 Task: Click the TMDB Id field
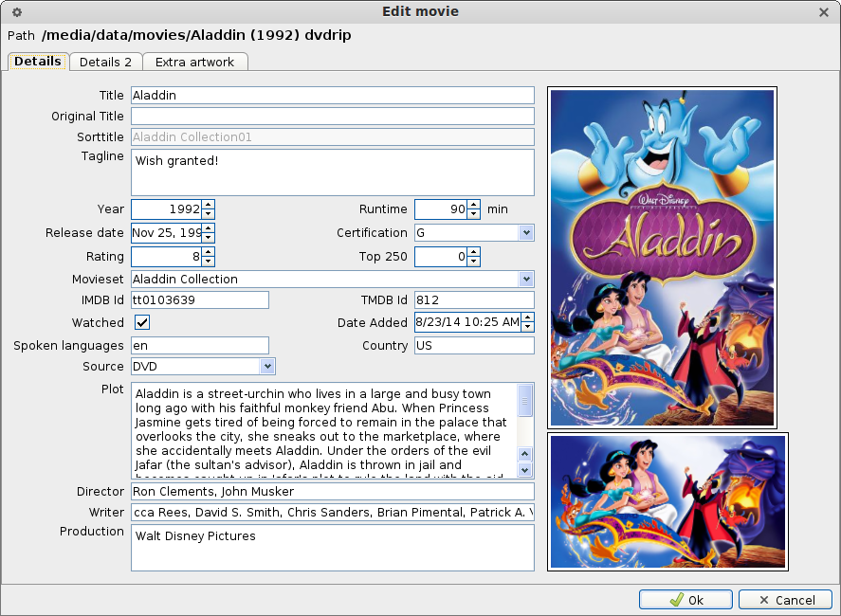coord(474,300)
